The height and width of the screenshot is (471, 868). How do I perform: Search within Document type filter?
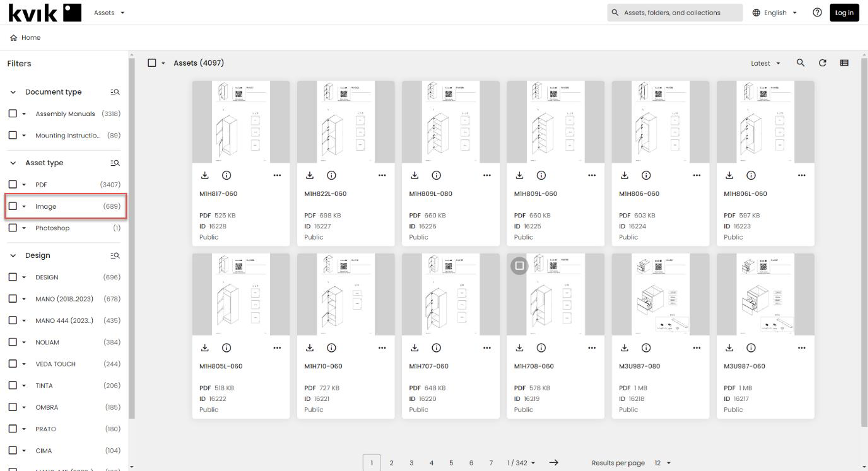point(115,92)
